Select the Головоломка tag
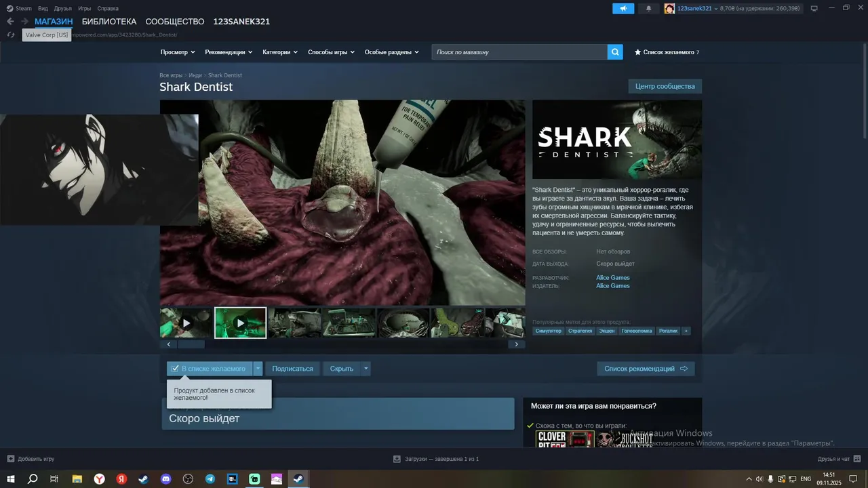This screenshot has height=488, width=868. click(x=637, y=331)
